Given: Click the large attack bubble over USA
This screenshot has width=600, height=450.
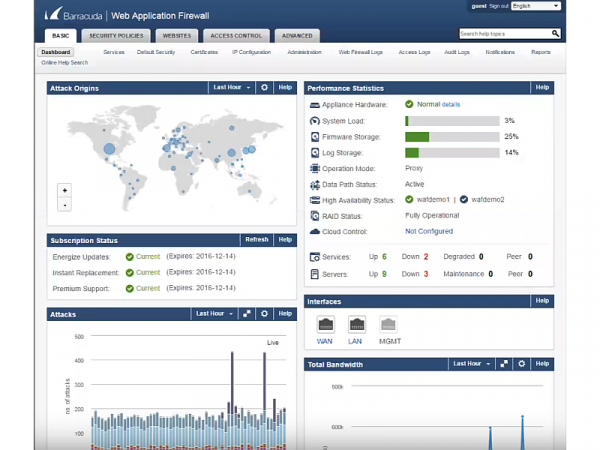Looking at the screenshot, I should point(109,148).
